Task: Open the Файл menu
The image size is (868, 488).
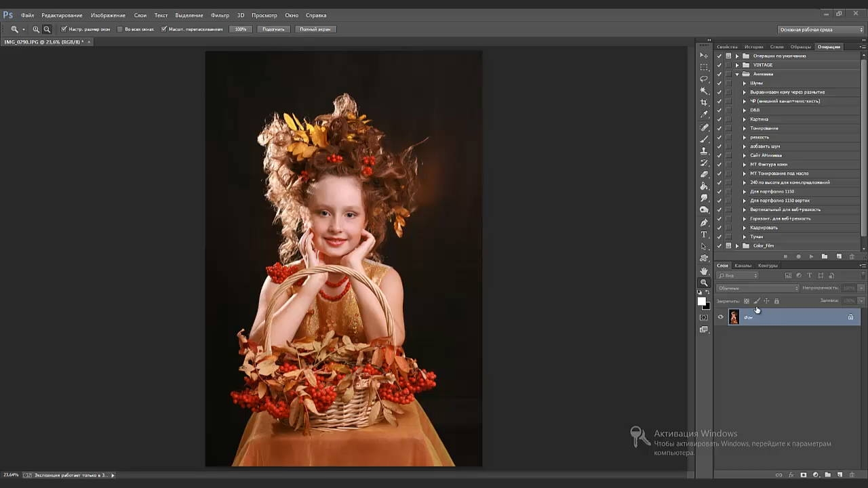Action: [27, 15]
